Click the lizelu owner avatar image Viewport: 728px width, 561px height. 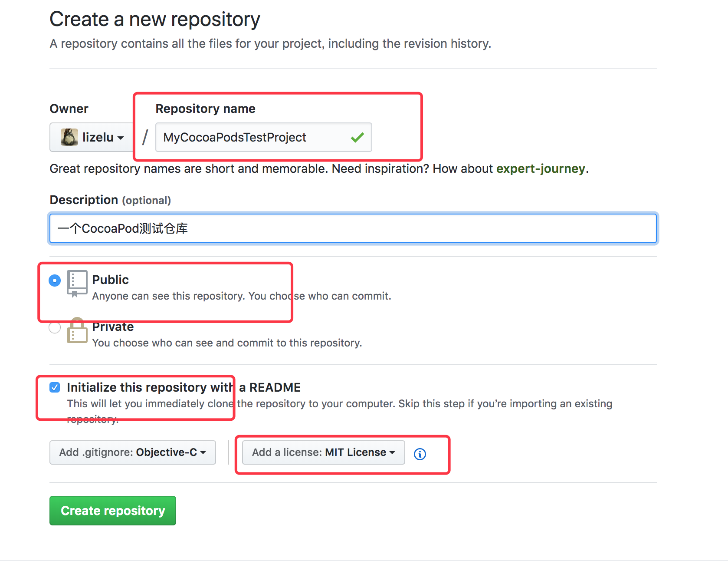69,137
